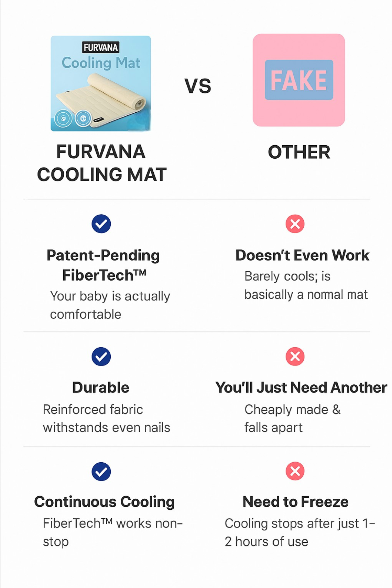
Task: Click the Need to Freeze heading
Action: click(295, 502)
